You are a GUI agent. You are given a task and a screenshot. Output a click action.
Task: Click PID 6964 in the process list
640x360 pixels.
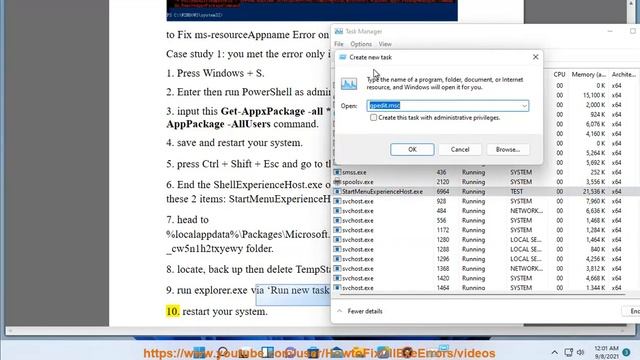click(443, 191)
